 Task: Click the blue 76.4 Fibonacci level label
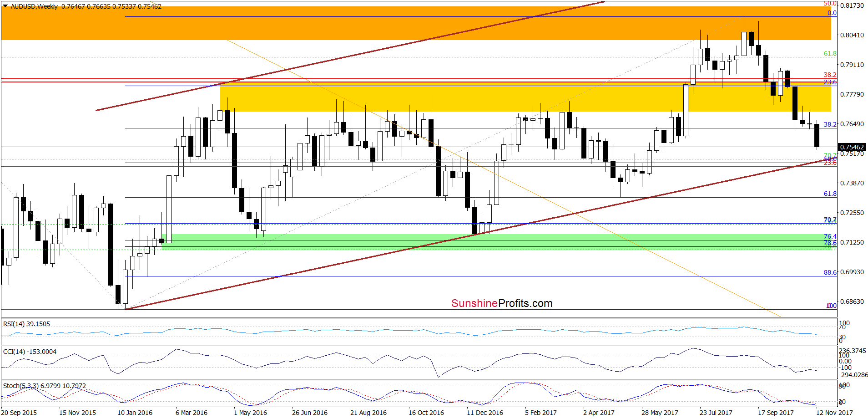pyautogui.click(x=830, y=236)
